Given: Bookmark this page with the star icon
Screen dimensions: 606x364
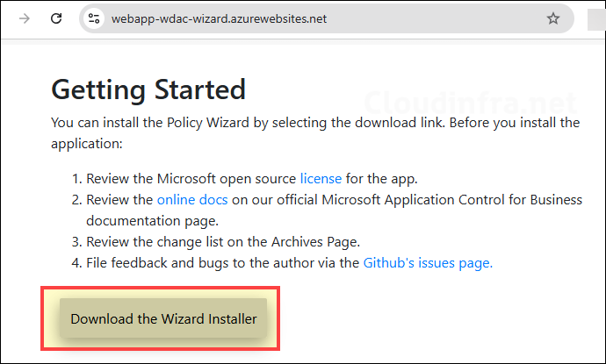Looking at the screenshot, I should click(x=553, y=18).
